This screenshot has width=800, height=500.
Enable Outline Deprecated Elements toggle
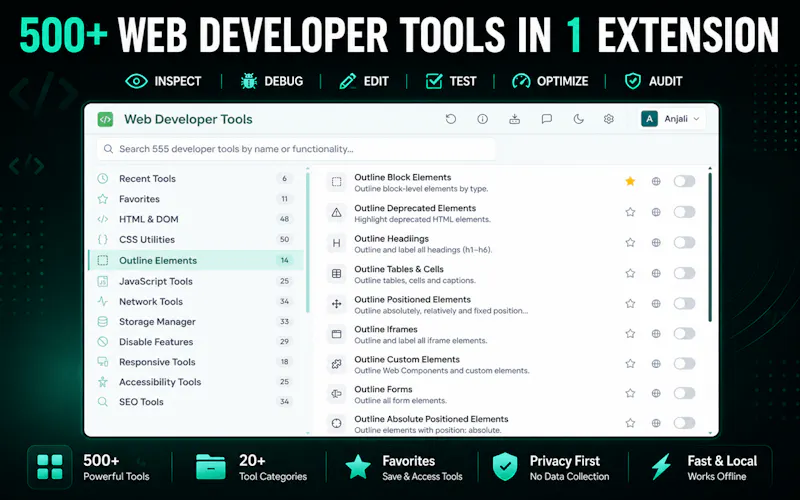click(684, 212)
